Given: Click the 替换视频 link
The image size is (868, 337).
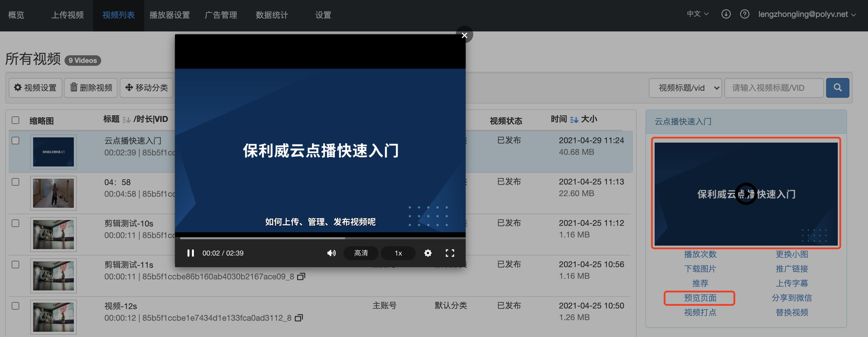Looking at the screenshot, I should pos(792,312).
